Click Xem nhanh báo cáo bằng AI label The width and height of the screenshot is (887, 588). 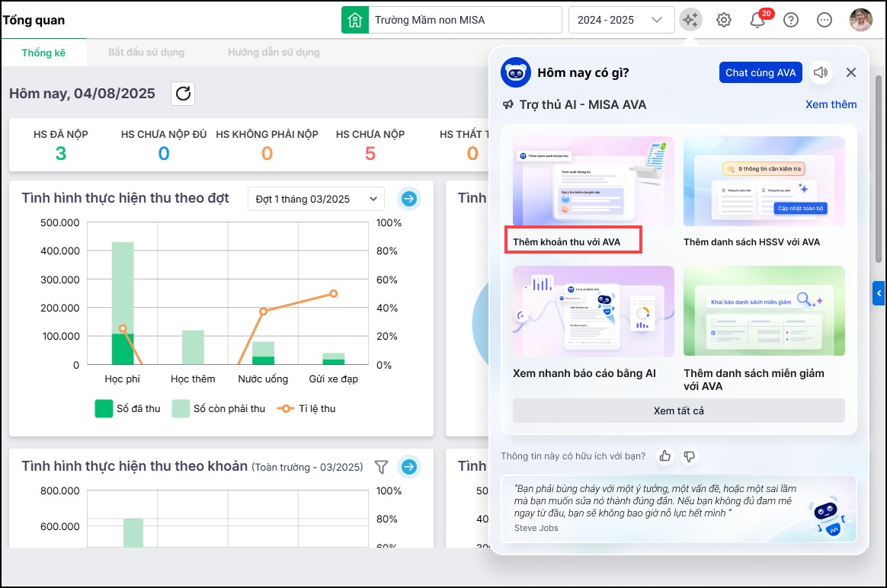(584, 374)
